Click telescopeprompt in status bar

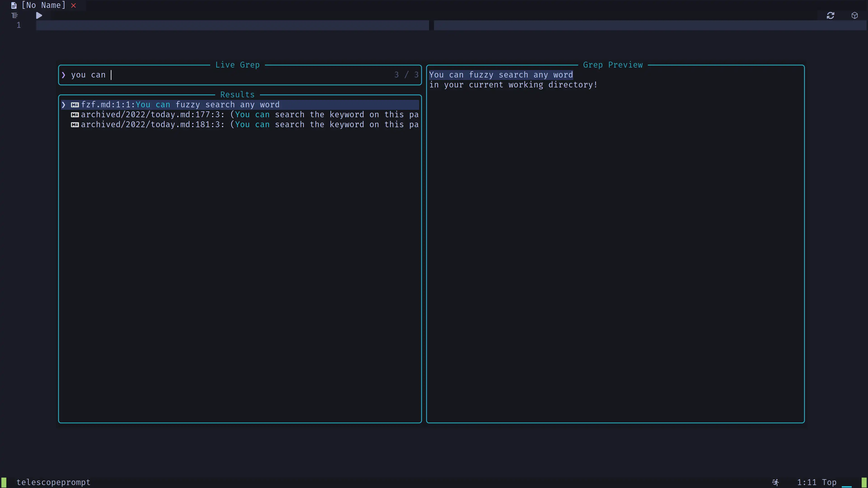point(53,482)
